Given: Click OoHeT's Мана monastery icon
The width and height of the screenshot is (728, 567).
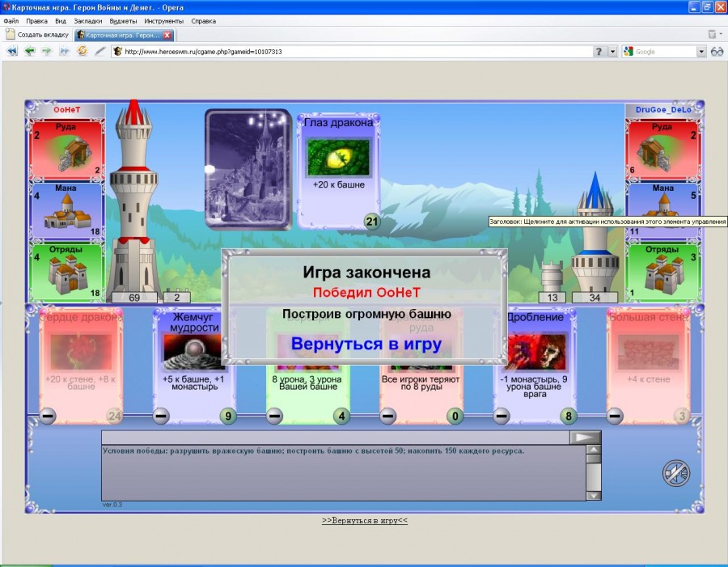Looking at the screenshot, I should pyautogui.click(x=67, y=212).
